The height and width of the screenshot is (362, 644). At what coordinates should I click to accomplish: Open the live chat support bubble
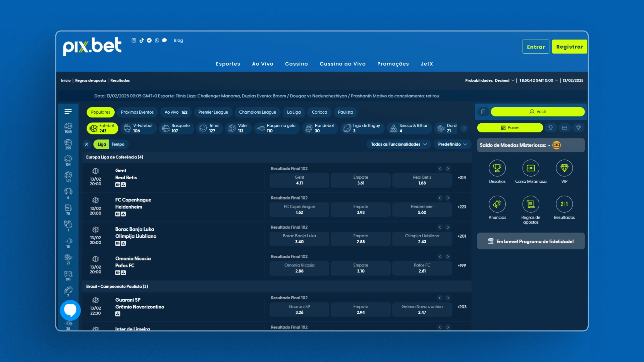point(70,310)
